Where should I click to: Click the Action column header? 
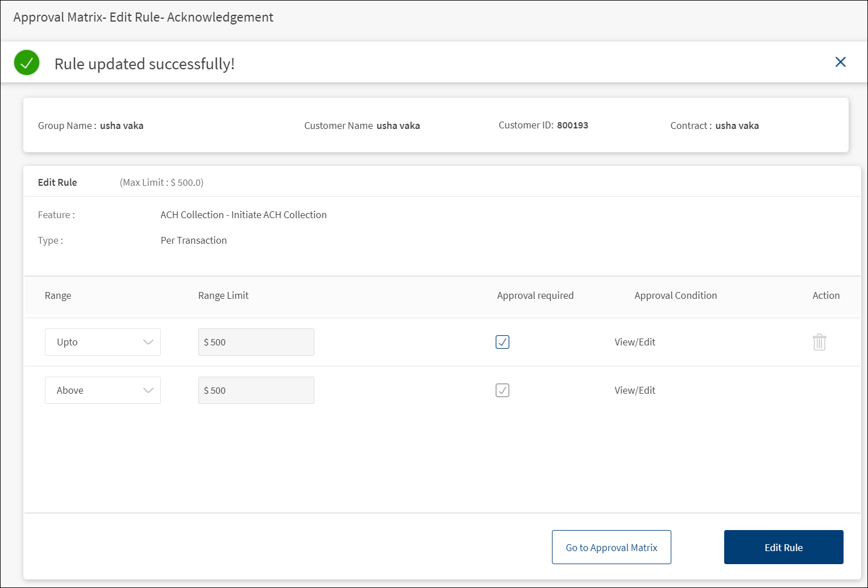[x=825, y=295]
